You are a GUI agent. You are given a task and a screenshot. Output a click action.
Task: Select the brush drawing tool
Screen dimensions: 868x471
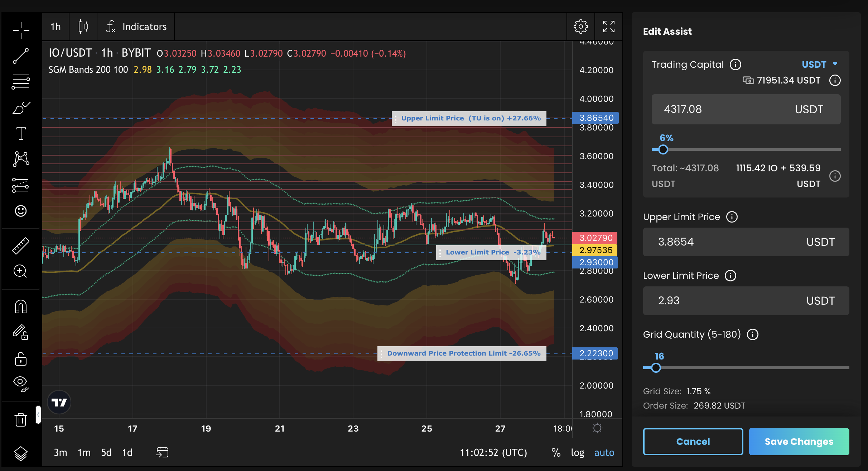pos(21,108)
